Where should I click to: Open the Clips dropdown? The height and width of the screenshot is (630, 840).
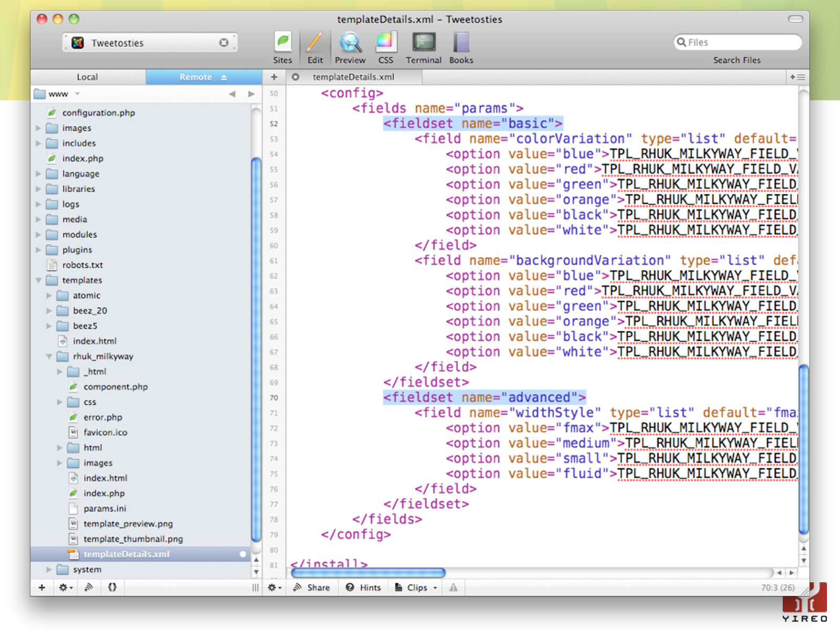[x=416, y=587]
